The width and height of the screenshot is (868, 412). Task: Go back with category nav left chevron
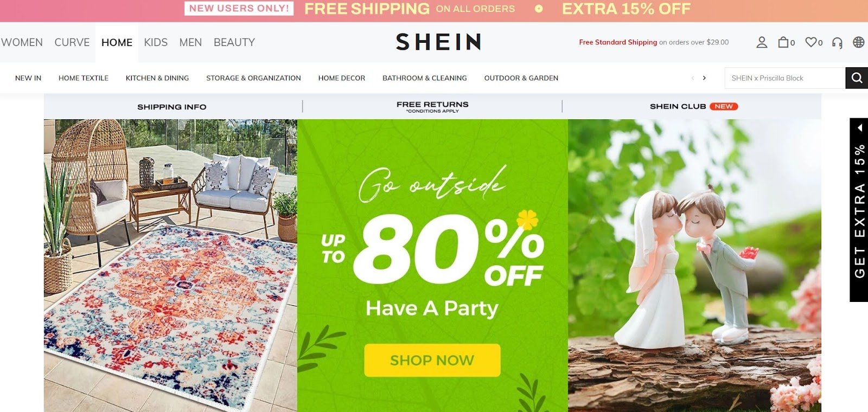[x=693, y=78]
